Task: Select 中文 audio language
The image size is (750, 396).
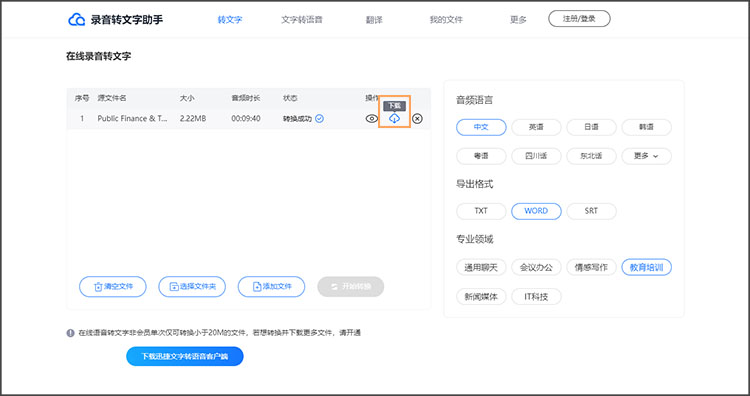Action: coord(481,128)
